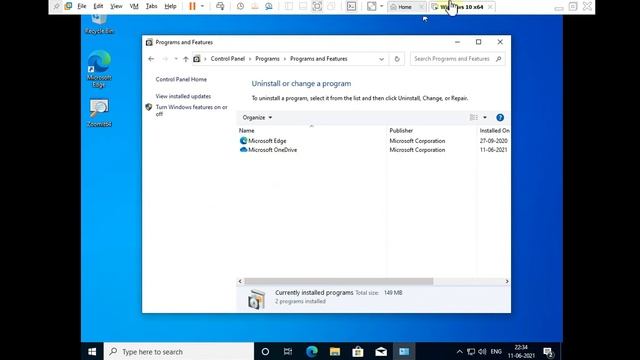Open the Tabs menu
640x360 pixels.
[x=151, y=6]
